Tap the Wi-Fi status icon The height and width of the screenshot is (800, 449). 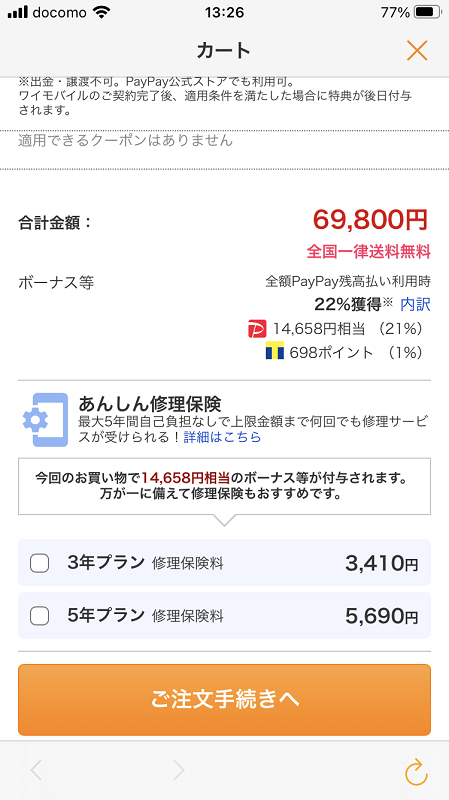coord(103,12)
